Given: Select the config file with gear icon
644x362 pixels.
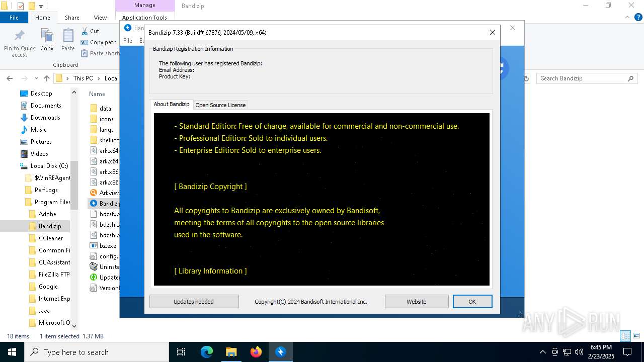Looking at the screenshot, I should click(x=94, y=256).
